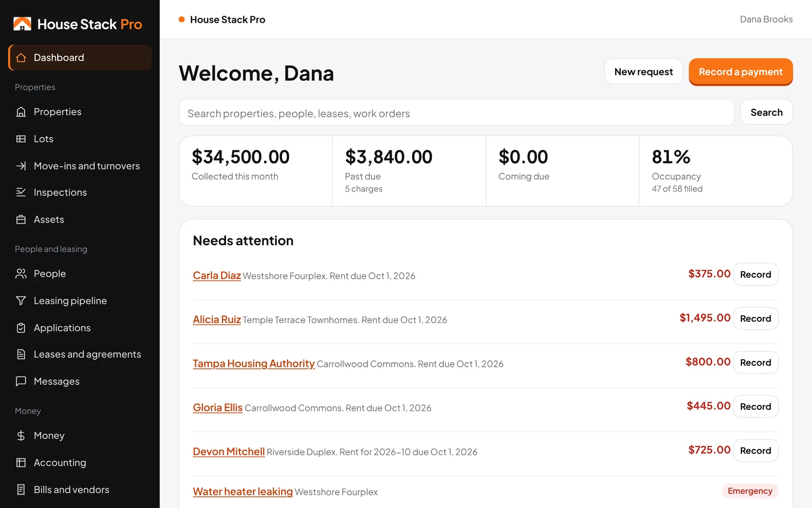The height and width of the screenshot is (508, 812).
Task: Click the New request button
Action: click(x=644, y=72)
